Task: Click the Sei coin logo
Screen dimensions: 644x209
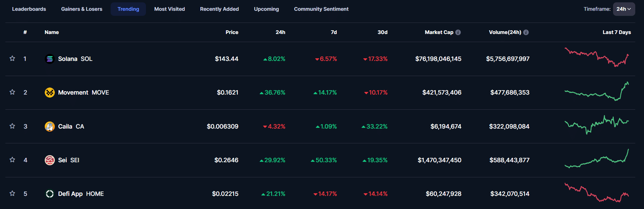Action: [50, 160]
